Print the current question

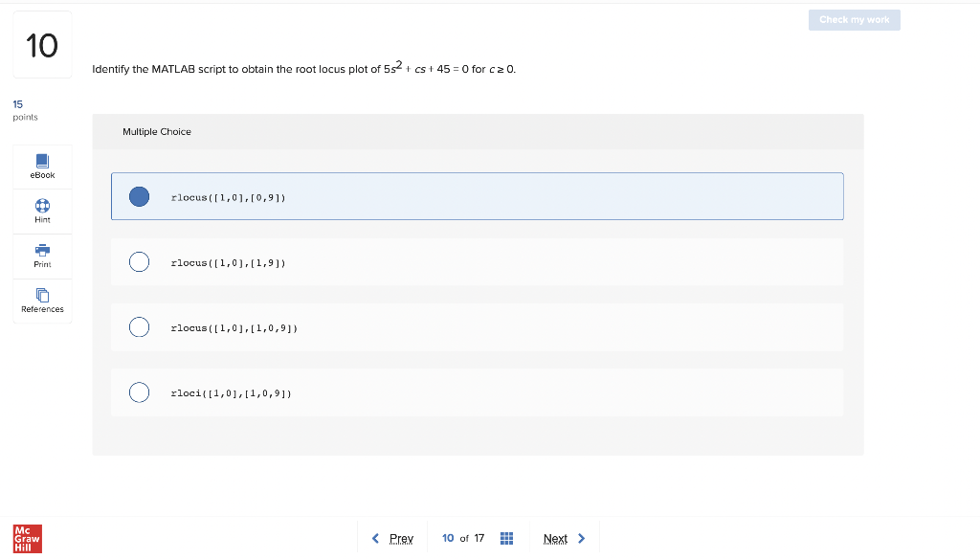coord(41,256)
